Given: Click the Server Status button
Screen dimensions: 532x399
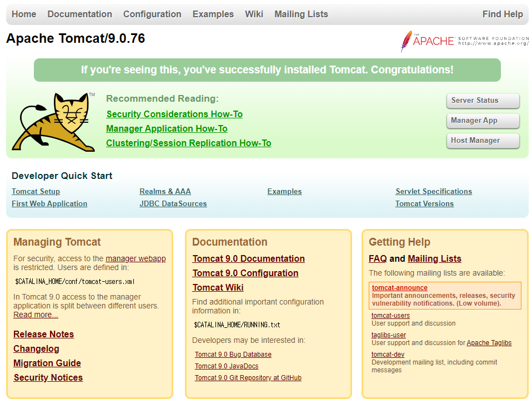Looking at the screenshot, I should point(483,101).
